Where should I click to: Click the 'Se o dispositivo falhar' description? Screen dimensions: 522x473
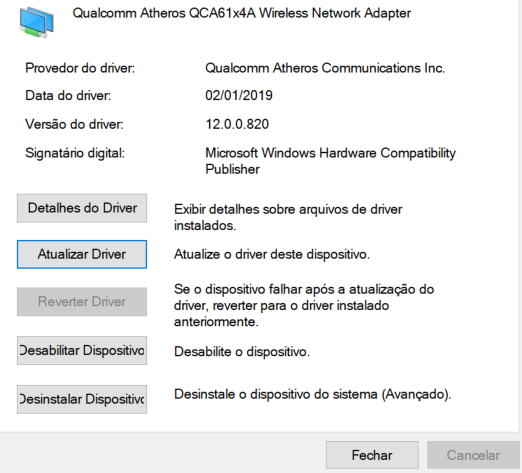click(304, 305)
